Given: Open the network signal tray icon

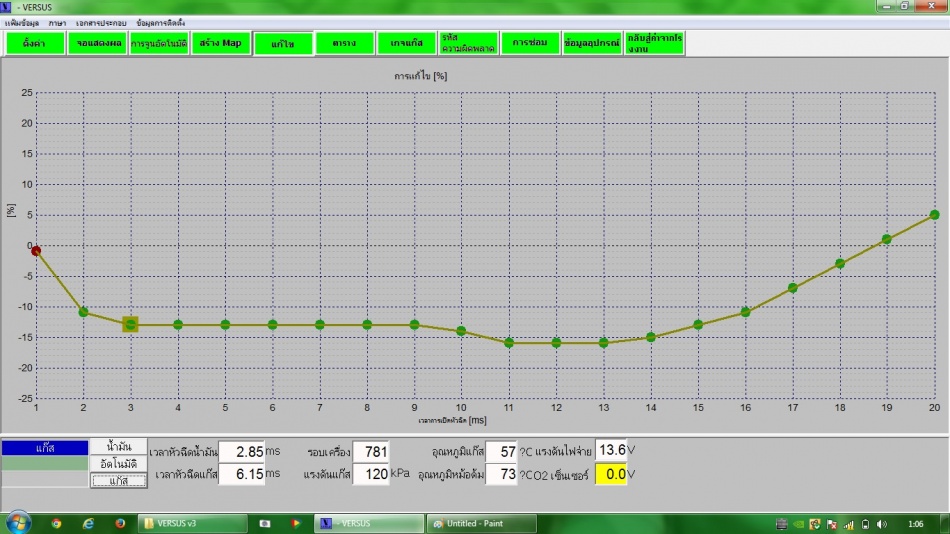Looking at the screenshot, I should pos(849,524).
